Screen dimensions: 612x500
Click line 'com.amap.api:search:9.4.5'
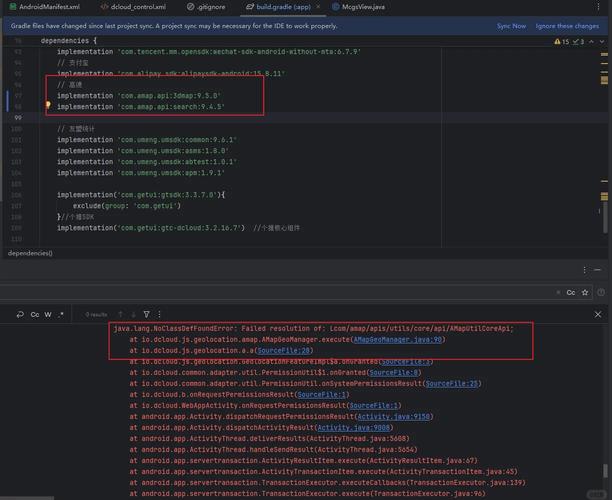tap(141, 107)
